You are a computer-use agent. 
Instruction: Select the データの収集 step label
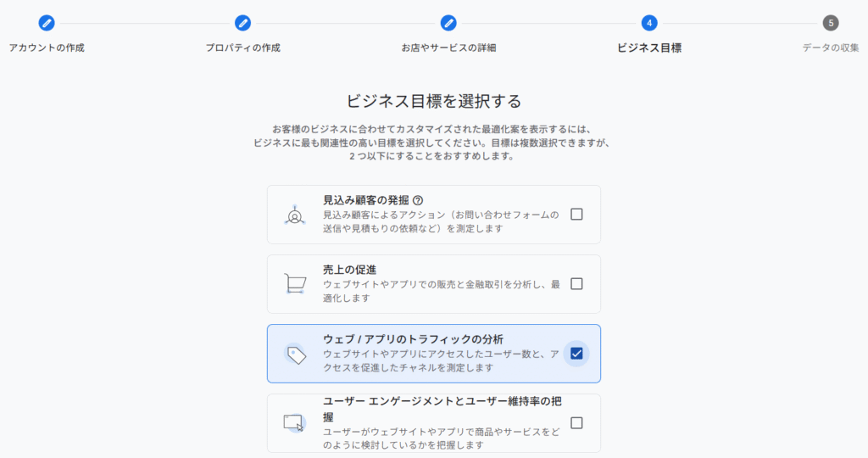click(x=831, y=47)
